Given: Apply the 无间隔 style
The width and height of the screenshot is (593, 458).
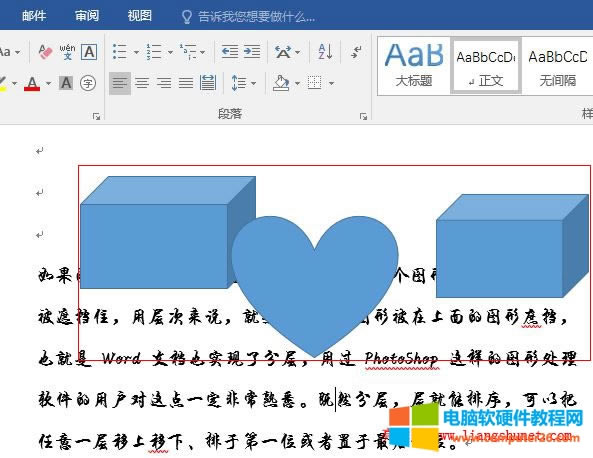Looking at the screenshot, I should tap(558, 66).
